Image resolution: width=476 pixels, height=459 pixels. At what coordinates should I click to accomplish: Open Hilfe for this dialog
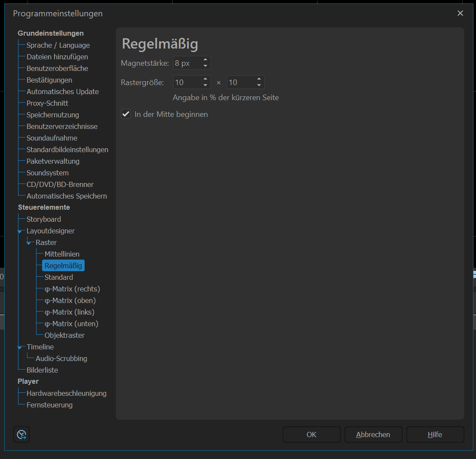[x=435, y=435]
